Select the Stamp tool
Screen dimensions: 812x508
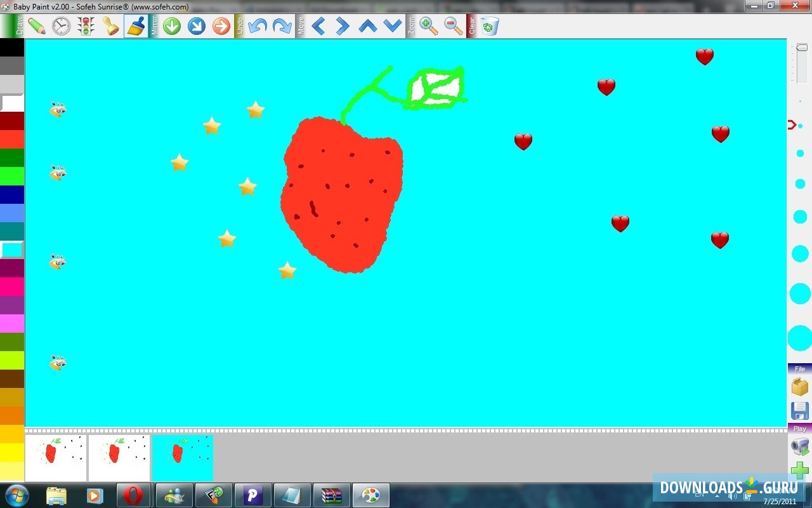(x=110, y=25)
